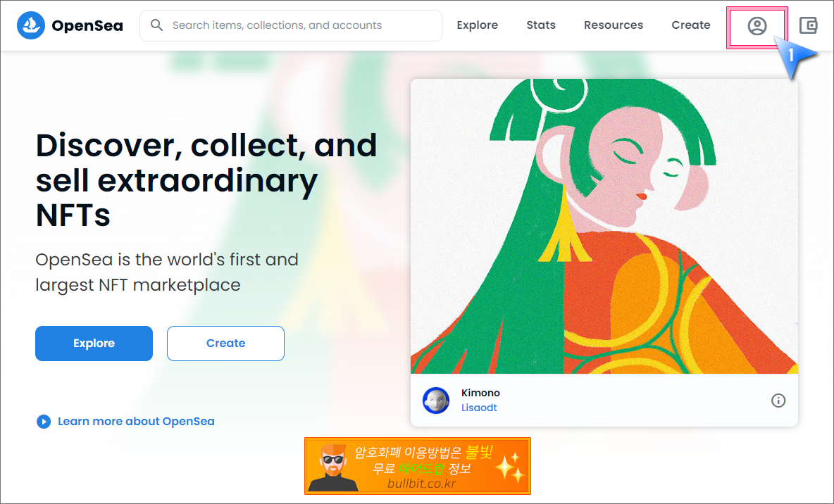Click the OpenSea ship logo
This screenshot has width=834, height=504.
31,25
